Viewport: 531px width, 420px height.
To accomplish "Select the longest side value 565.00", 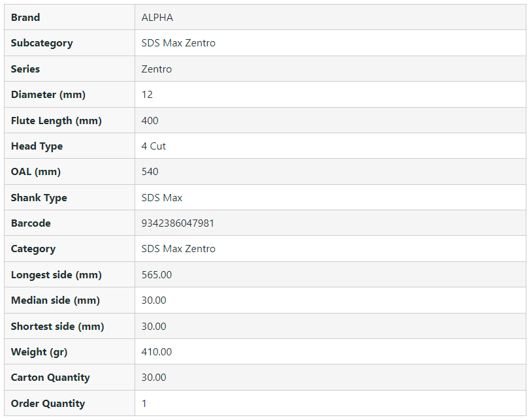I will (x=157, y=275).
